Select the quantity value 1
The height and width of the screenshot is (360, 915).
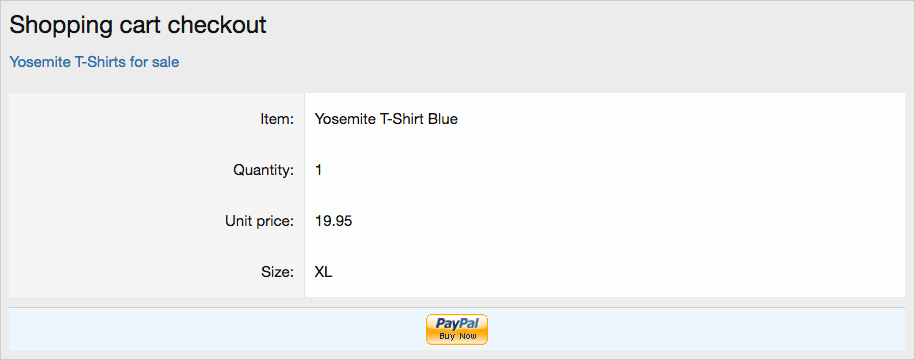(x=318, y=170)
